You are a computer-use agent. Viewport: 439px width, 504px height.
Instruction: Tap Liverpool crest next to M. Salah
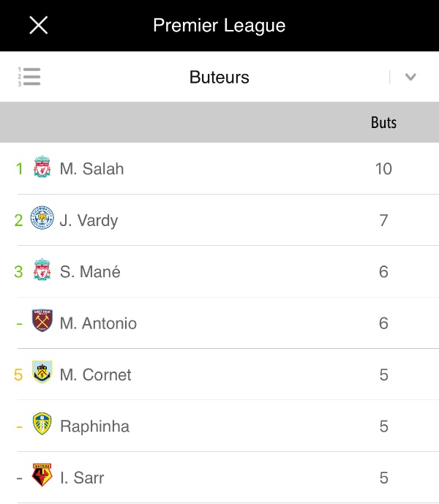(x=42, y=167)
